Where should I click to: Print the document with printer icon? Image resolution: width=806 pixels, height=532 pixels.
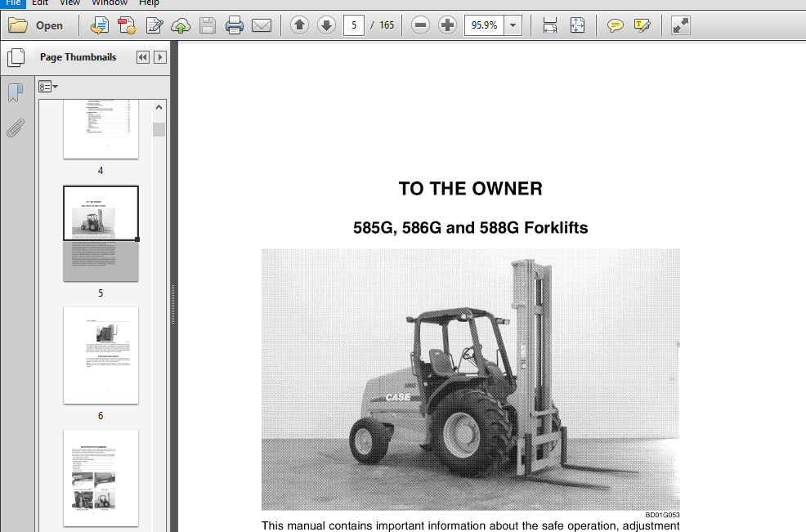235,25
